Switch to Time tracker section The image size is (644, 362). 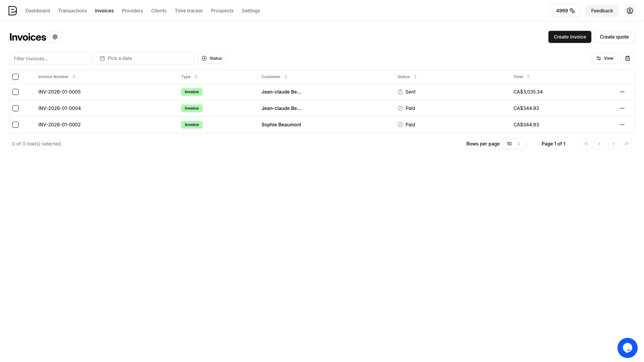189,11
